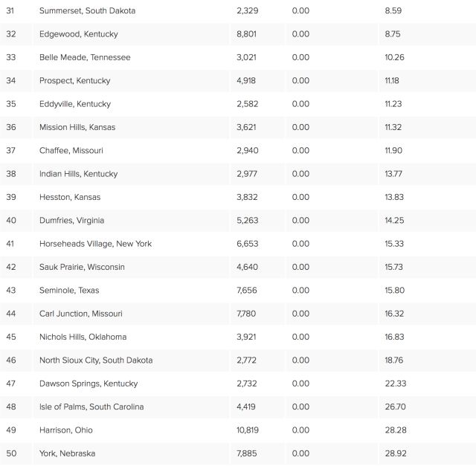Select the Eddyville, Kentucky row
The height and width of the screenshot is (466, 476).
pos(238,104)
